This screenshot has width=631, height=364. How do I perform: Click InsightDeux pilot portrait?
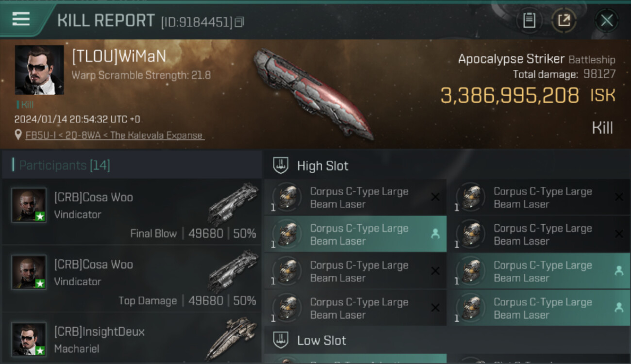point(29,339)
